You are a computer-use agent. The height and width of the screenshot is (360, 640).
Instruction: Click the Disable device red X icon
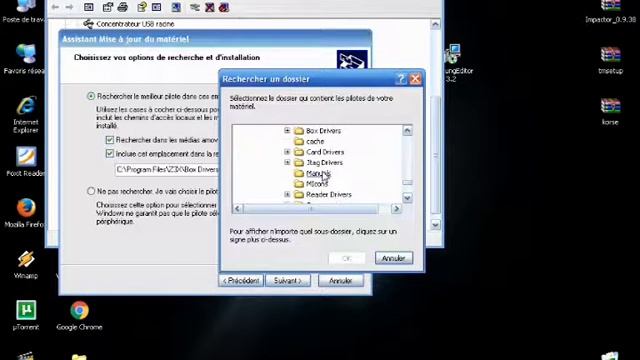pos(209,7)
